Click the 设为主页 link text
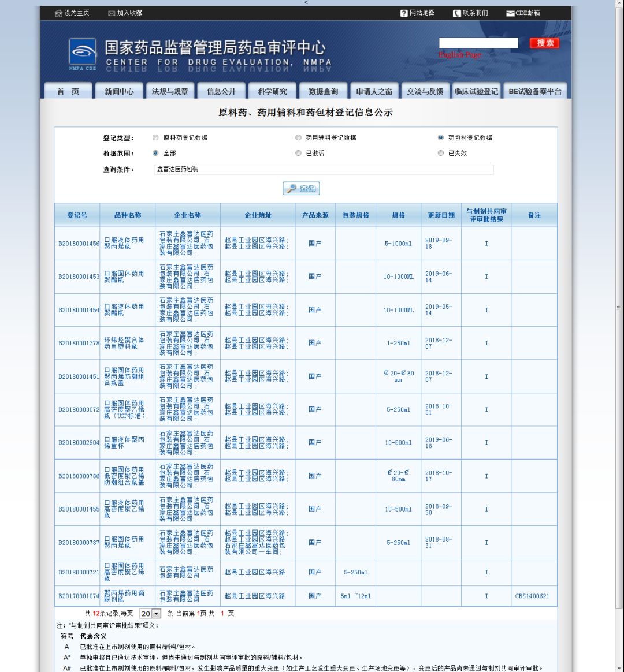This screenshot has height=672, width=624. click(x=77, y=13)
